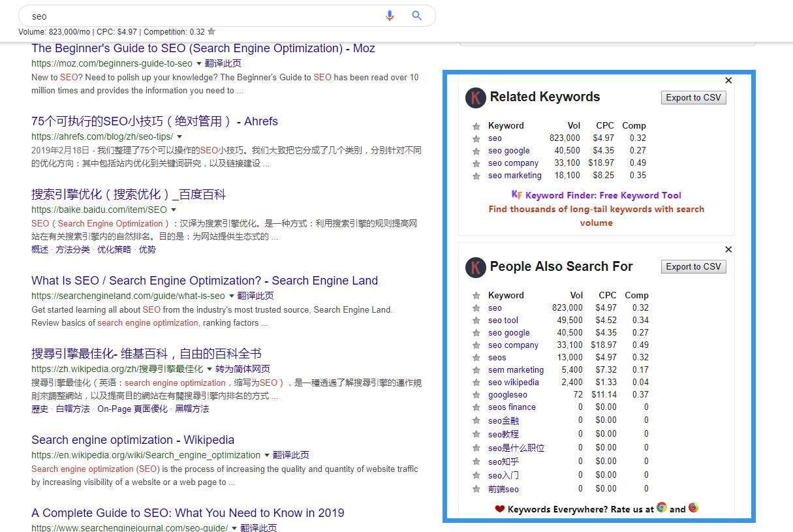Open the 'Keyword Finder: Free Keyword Tool' link
The image size is (793, 532).
click(x=600, y=196)
